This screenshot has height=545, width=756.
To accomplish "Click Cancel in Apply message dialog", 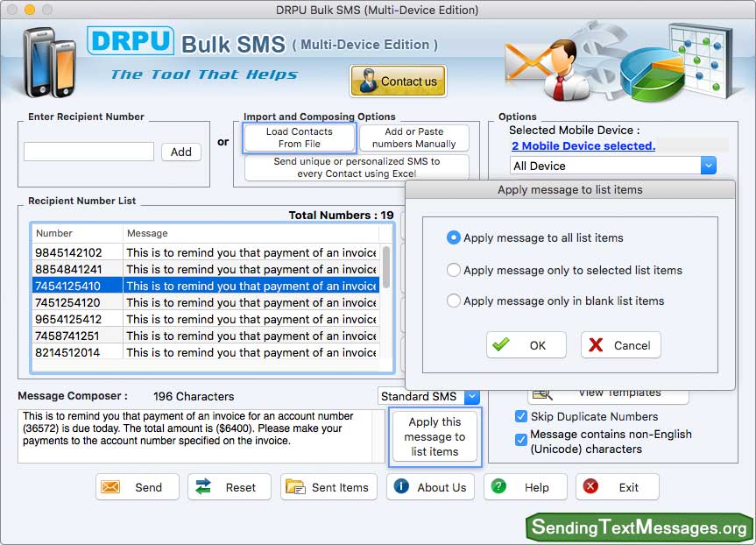I will [x=620, y=345].
